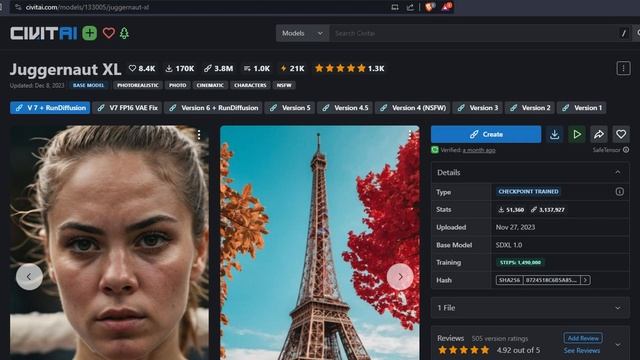Click the CINEMATIC tag
The width and height of the screenshot is (640, 360).
tap(210, 85)
